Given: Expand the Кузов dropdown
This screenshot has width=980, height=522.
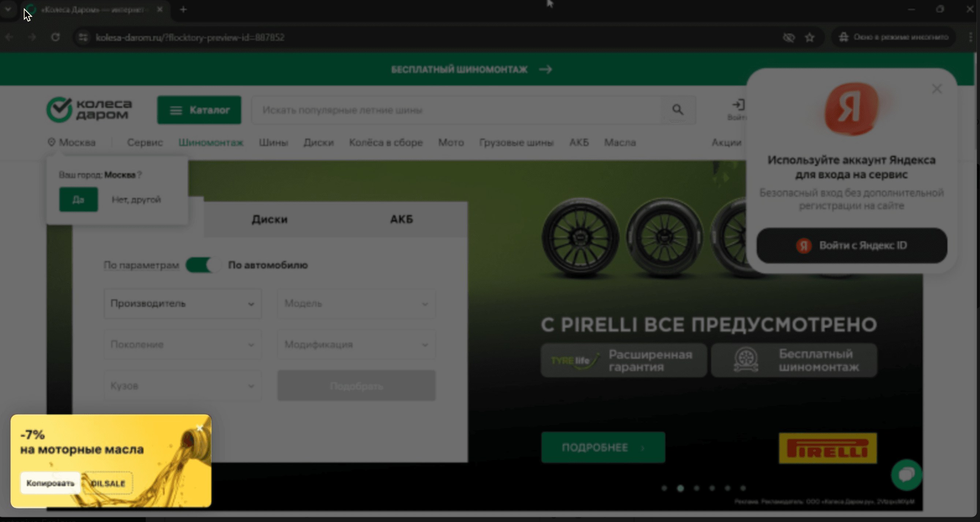Looking at the screenshot, I should click(x=183, y=386).
